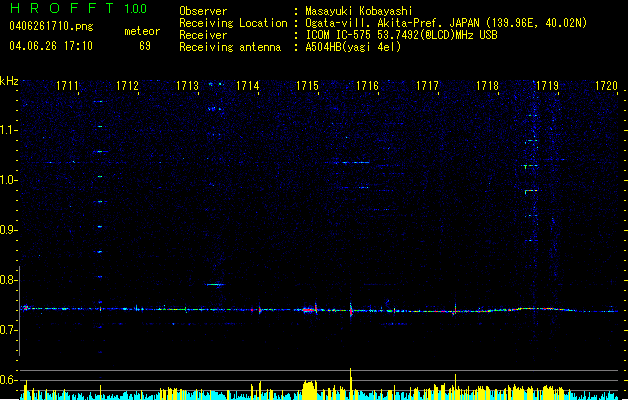Image resolution: width=629 pixels, height=400 pixels.
Task: Click time marker 1712
Action: [127, 86]
